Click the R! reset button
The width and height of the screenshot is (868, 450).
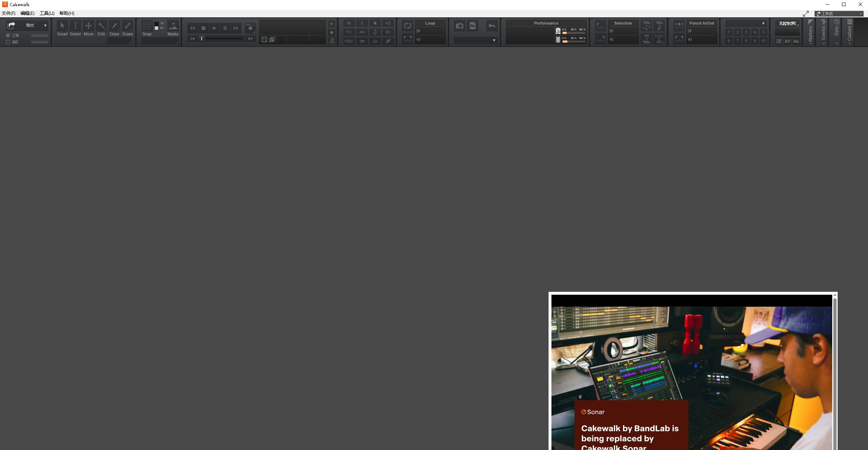(x=388, y=32)
